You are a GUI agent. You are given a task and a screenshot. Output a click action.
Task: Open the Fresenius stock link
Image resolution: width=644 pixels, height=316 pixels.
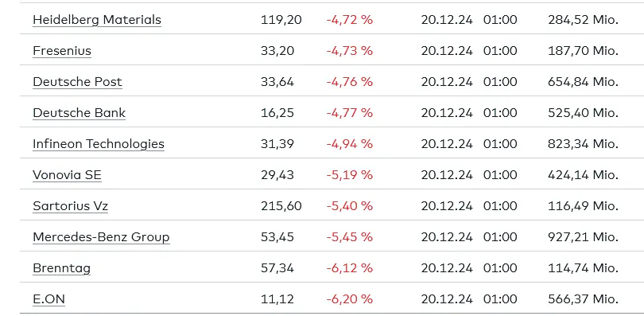click(x=62, y=50)
